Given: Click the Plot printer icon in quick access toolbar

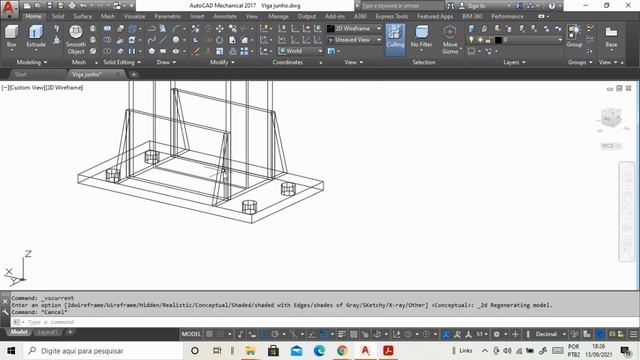Looking at the screenshot, I should (72, 6).
